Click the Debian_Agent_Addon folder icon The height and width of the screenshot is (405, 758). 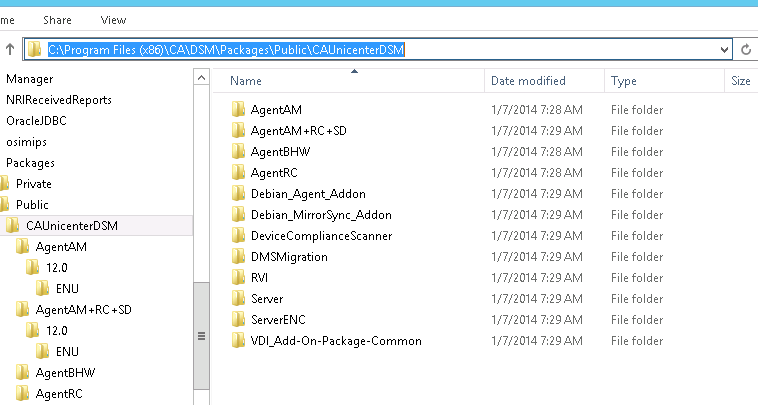click(x=238, y=193)
